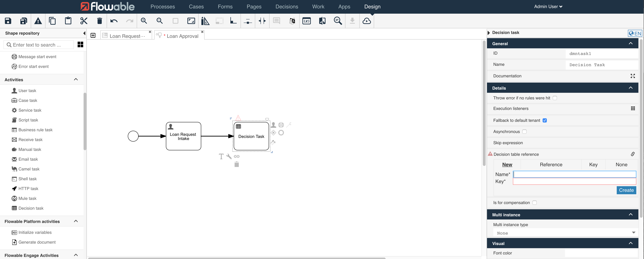Click the cloud deploy icon

(367, 21)
